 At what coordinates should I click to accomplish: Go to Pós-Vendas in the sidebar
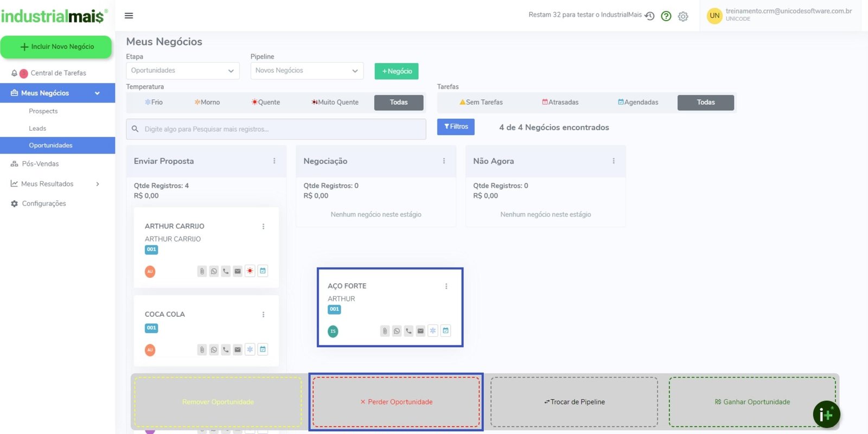click(40, 164)
